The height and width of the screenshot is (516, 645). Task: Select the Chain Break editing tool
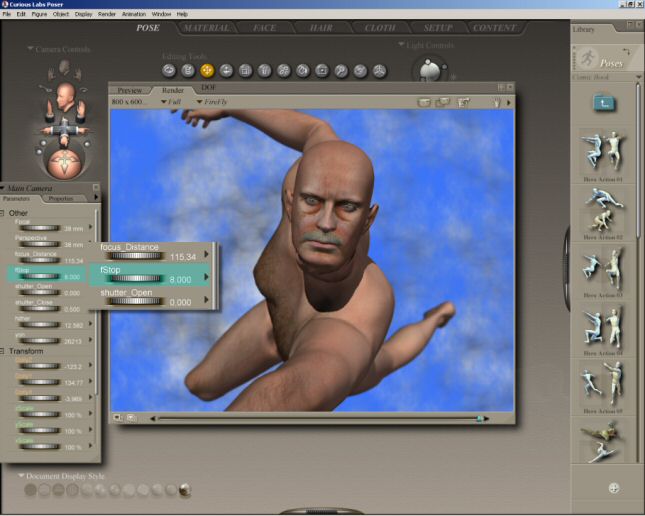click(283, 71)
